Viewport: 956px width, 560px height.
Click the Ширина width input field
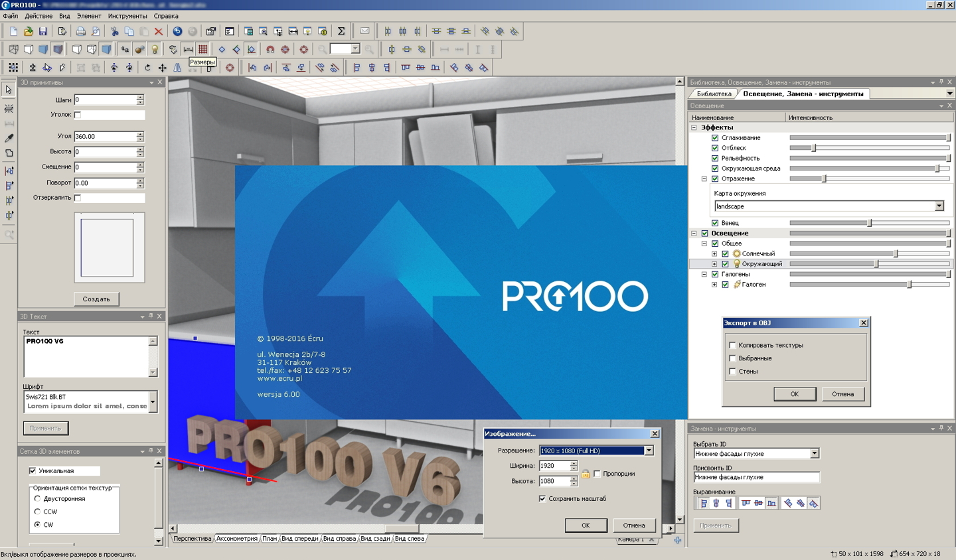554,466
